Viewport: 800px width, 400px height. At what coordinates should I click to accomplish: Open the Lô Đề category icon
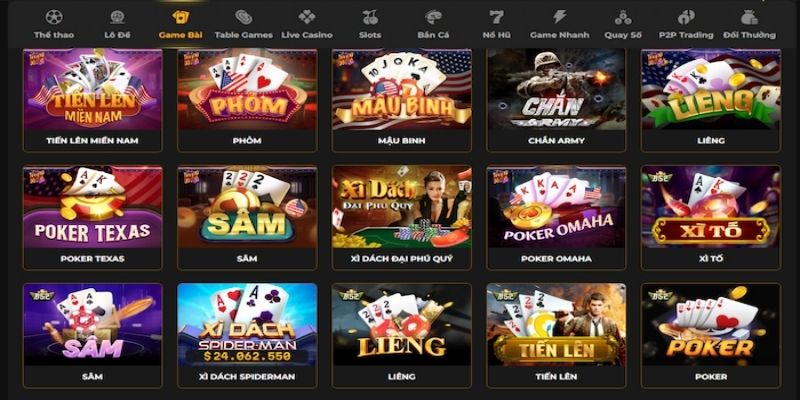[x=117, y=17]
